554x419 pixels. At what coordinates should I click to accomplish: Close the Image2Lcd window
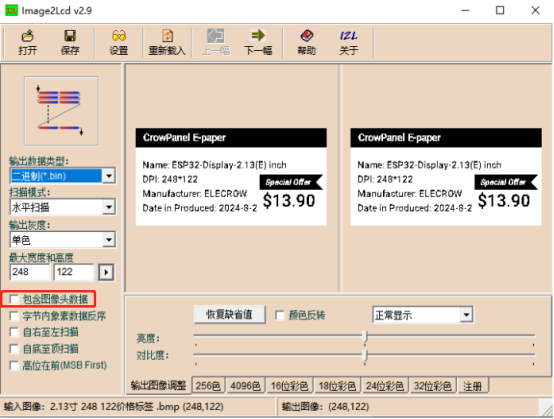coord(535,11)
